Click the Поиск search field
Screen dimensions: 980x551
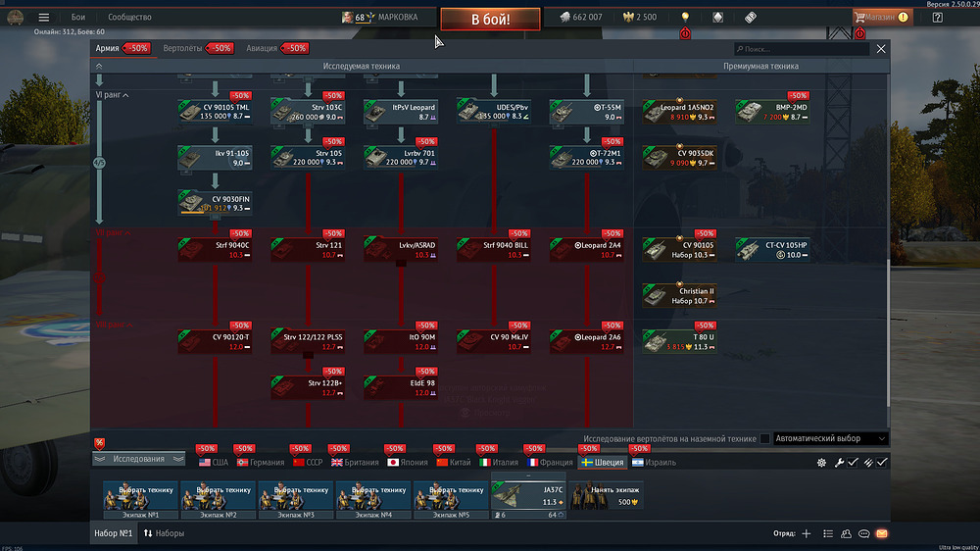800,49
